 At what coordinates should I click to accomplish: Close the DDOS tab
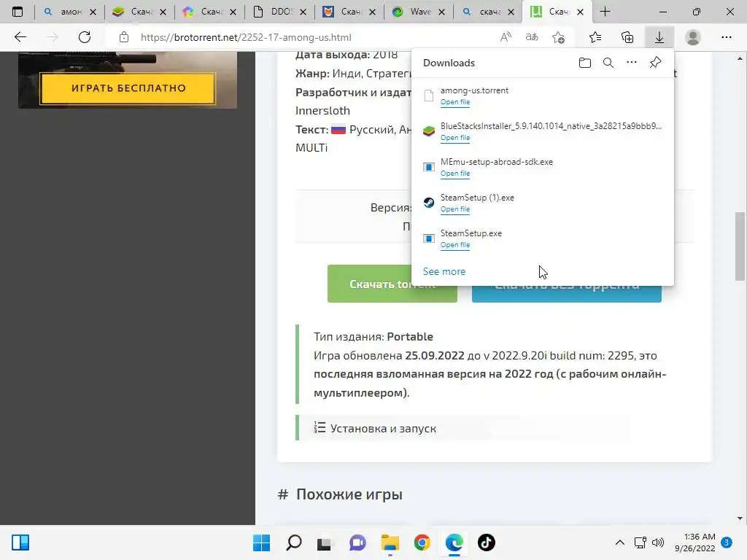[x=303, y=12]
